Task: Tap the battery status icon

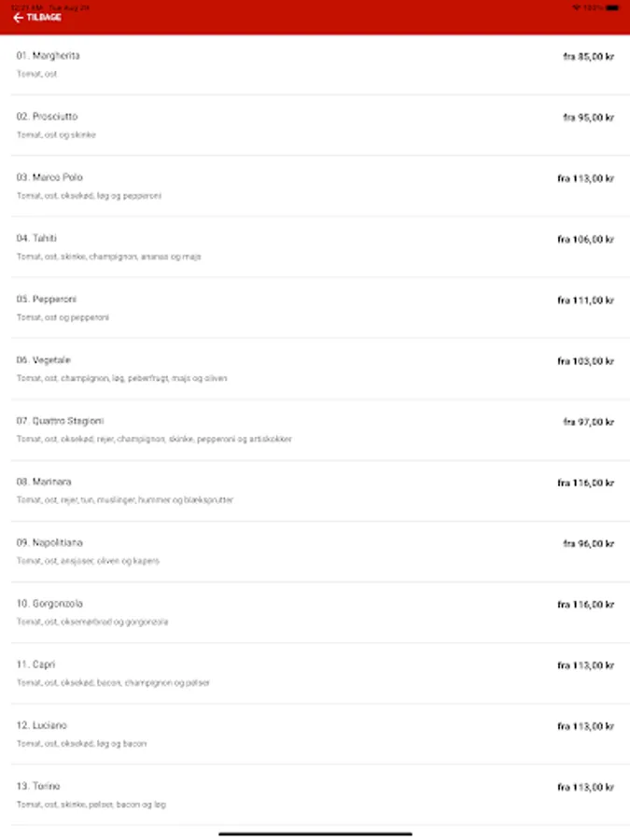Action: [x=611, y=7]
